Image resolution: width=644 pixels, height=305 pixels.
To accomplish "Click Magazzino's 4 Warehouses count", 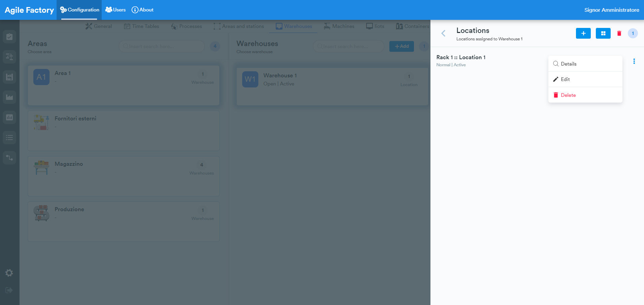I will click(x=201, y=168).
